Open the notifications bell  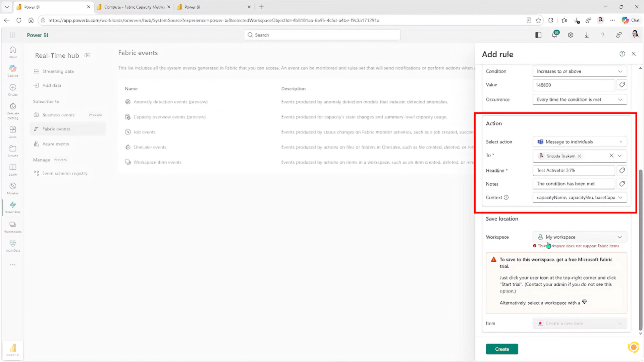(555, 35)
